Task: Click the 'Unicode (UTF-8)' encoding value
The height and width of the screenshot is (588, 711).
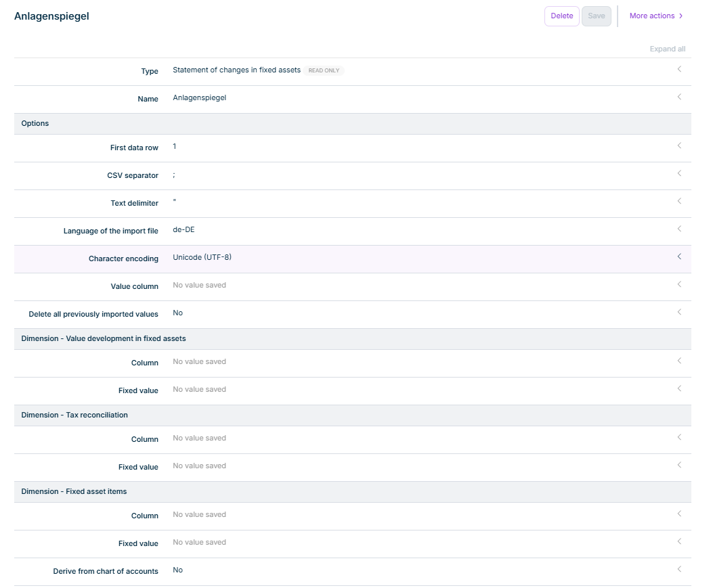Action: point(202,257)
